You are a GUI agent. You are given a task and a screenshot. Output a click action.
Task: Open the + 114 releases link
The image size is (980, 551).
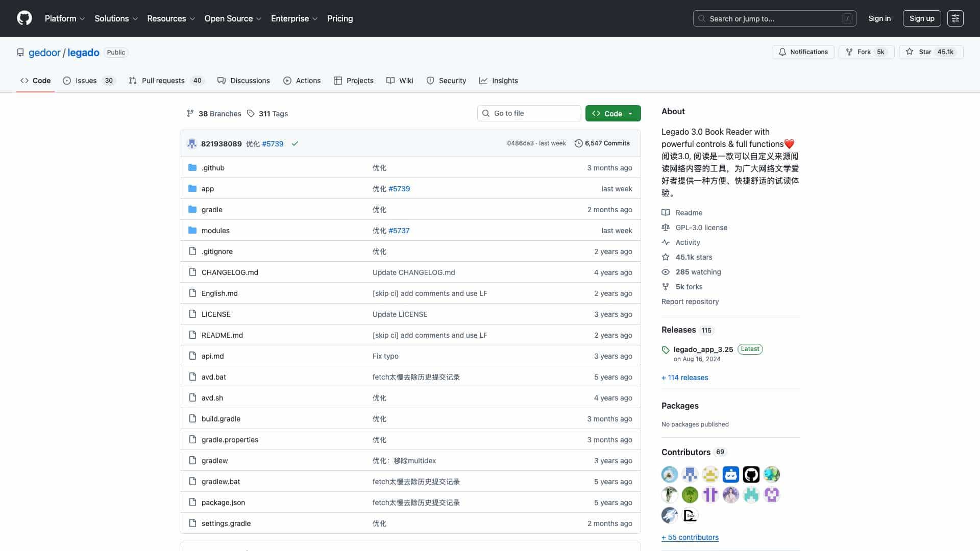click(685, 378)
